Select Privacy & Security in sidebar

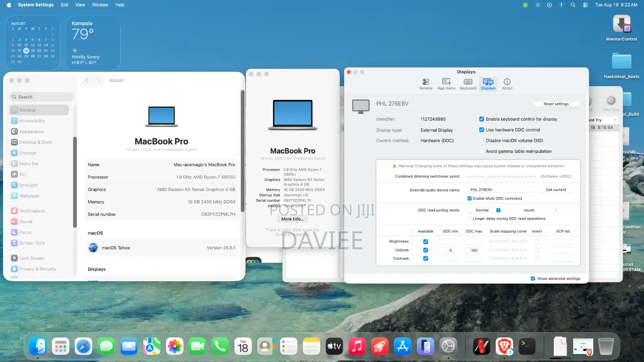click(39, 269)
